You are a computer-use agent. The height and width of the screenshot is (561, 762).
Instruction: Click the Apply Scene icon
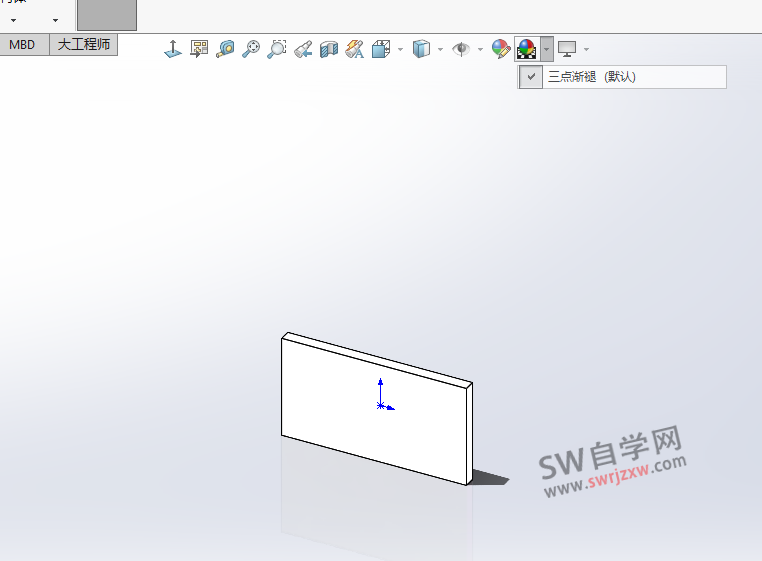(527, 49)
